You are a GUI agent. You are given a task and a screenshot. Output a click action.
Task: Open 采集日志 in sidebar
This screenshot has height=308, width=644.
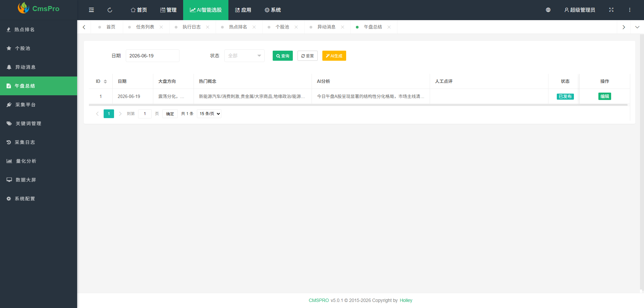[39, 142]
